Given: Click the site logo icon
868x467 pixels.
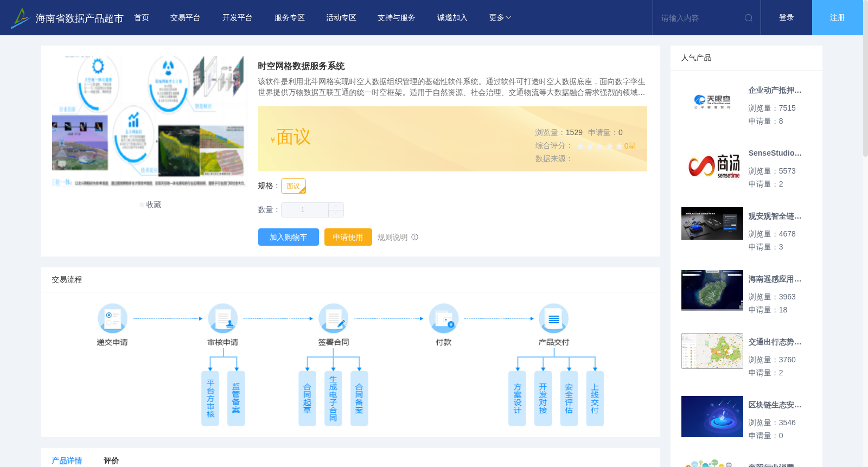Looking at the screenshot, I should pyautogui.click(x=20, y=18).
